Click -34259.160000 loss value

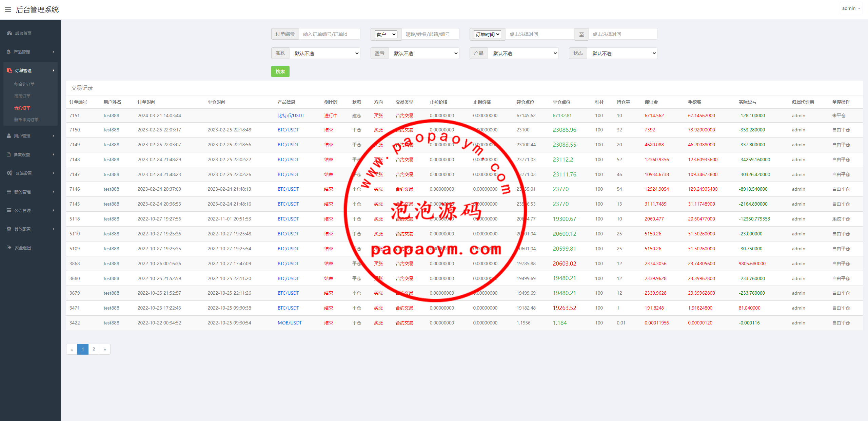click(754, 160)
